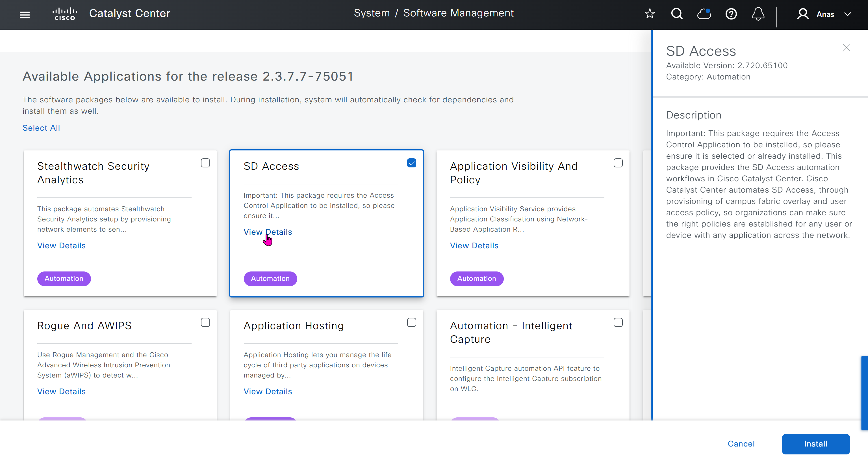Click the Select All link
Screen dimensions: 868x468
(x=41, y=128)
